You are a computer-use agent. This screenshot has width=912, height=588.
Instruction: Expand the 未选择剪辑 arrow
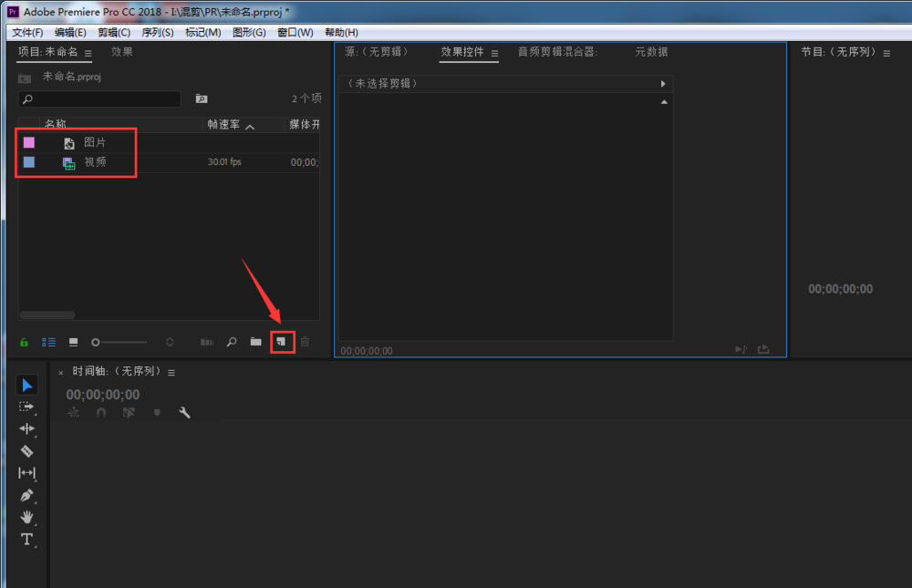tap(663, 84)
